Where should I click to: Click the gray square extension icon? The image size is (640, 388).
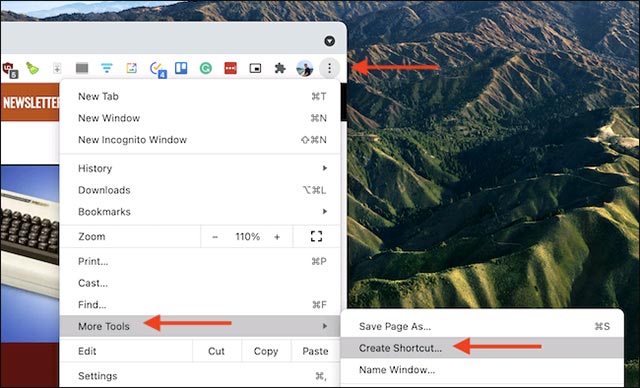82,69
